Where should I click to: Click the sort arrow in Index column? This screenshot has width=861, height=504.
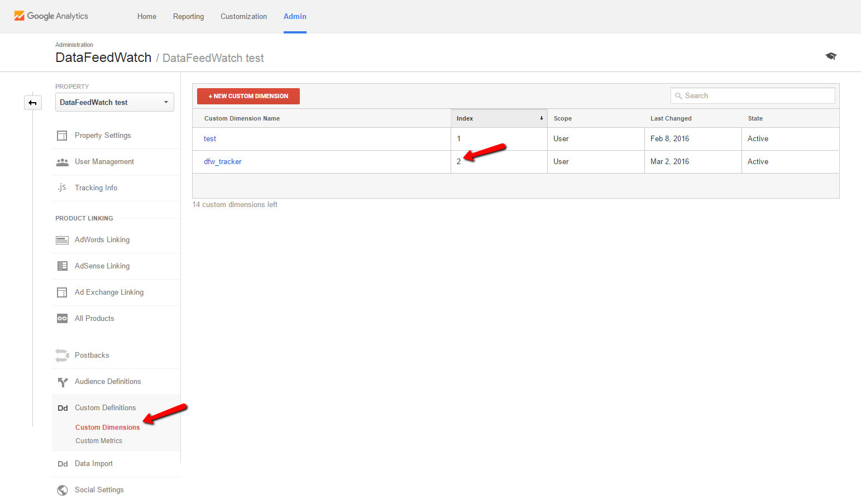[x=541, y=118]
